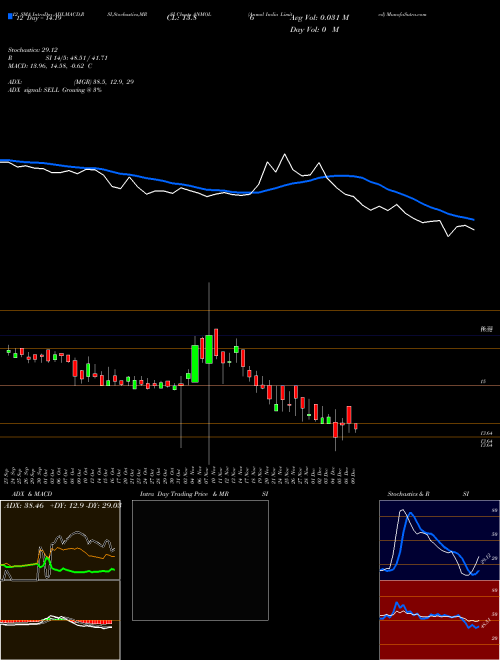500x660 pixels.
Task: Click the '15' price level axis label
Action: [x=484, y=381]
